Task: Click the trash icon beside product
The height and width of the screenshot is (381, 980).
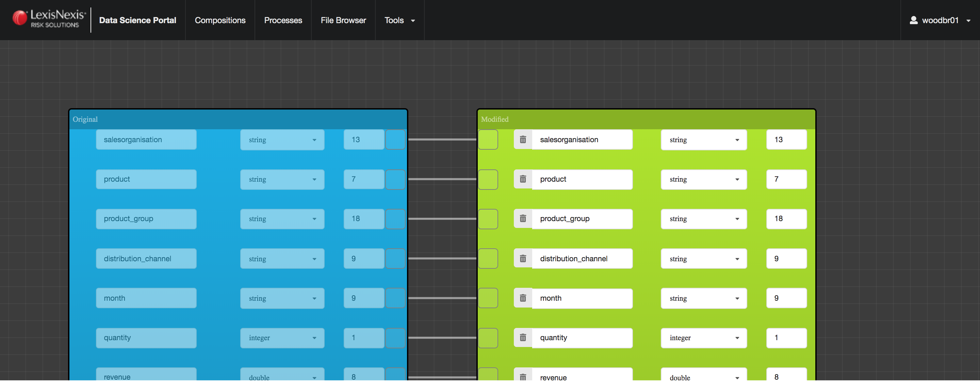Action: (523, 179)
